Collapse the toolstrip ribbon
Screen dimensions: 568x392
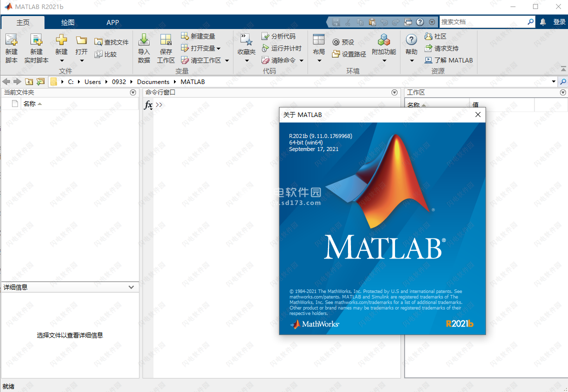click(563, 68)
